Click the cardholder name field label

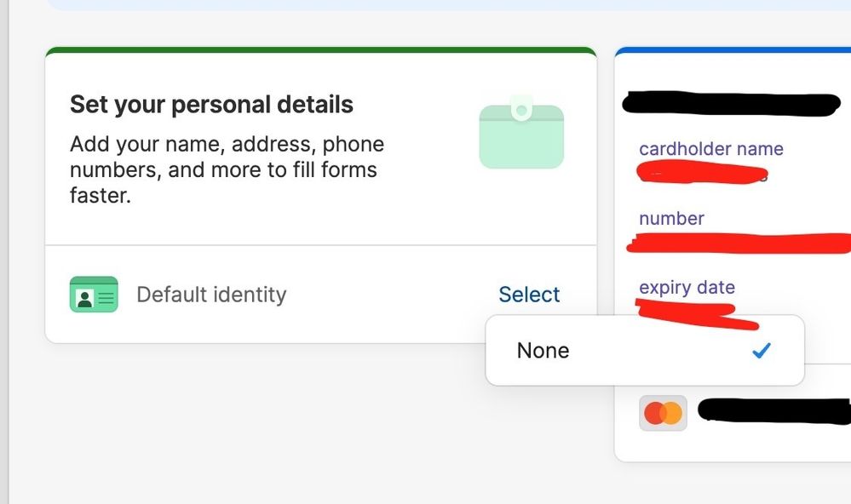point(711,149)
